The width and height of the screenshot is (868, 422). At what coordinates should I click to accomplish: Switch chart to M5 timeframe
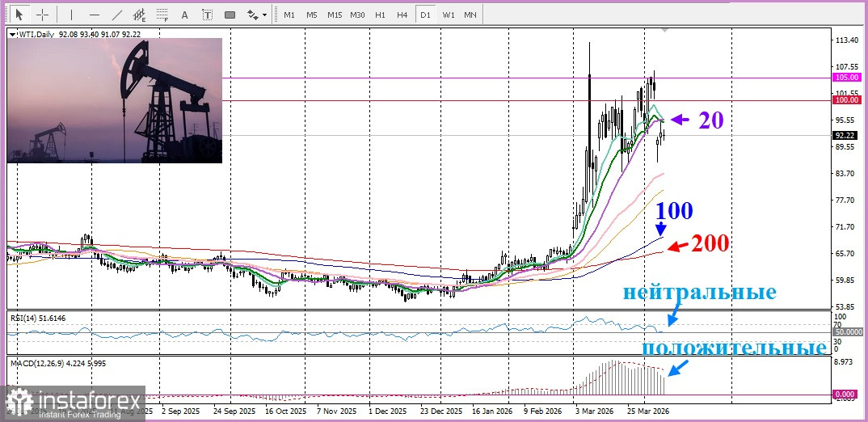tap(312, 15)
